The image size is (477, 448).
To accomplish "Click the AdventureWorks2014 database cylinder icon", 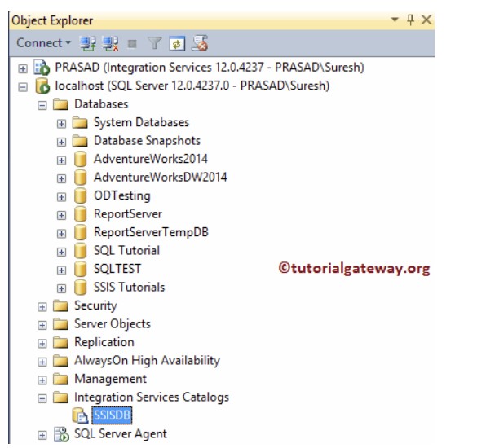I will click(80, 160).
